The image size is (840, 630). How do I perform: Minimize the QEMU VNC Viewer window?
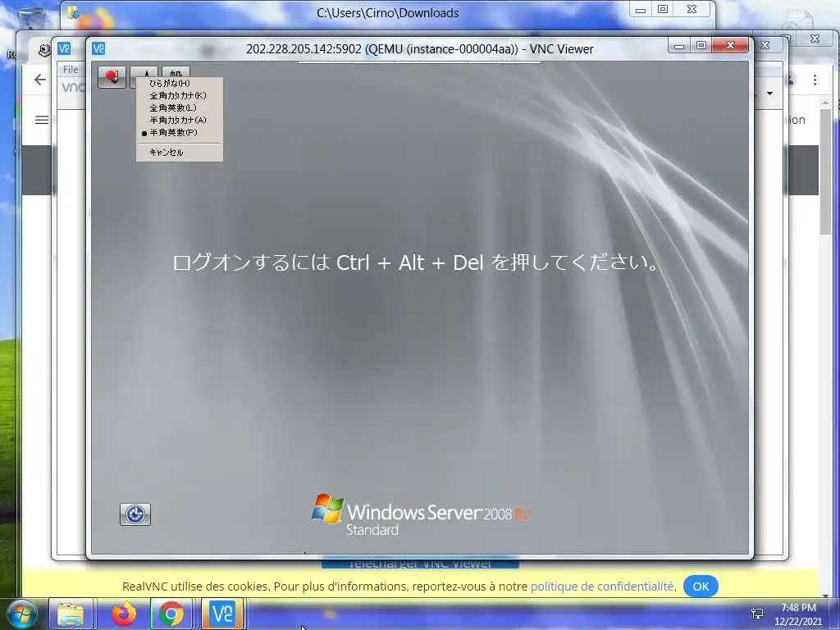[679, 46]
